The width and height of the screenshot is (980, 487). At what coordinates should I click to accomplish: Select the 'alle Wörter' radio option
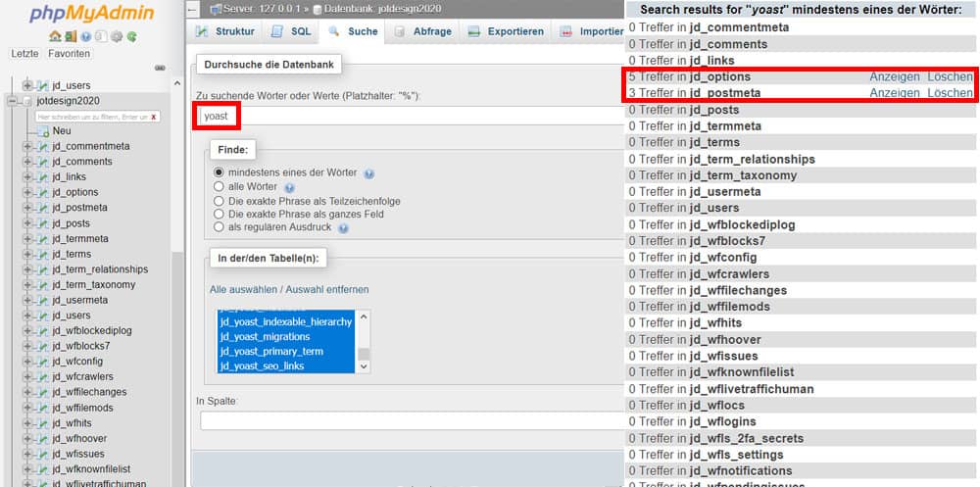coord(219,186)
